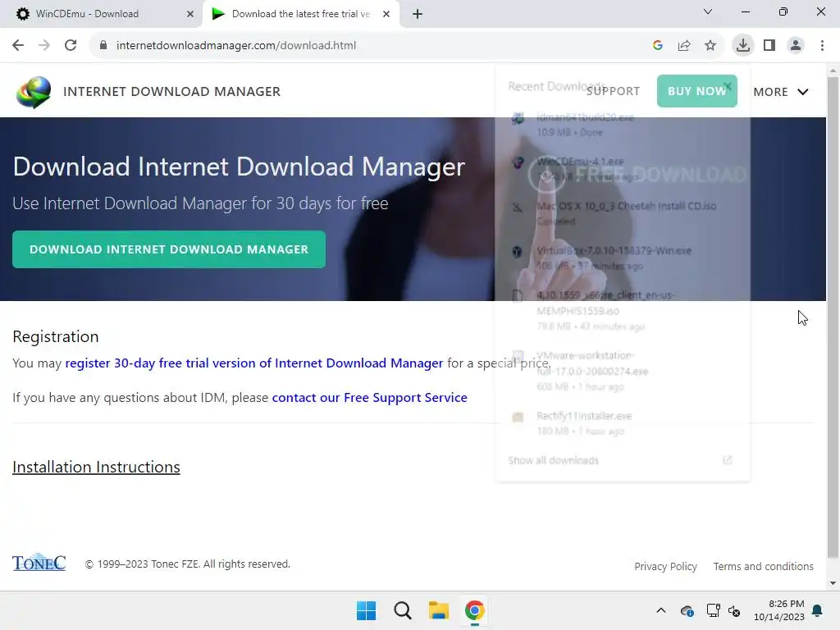
Task: View site information lock icon
Action: (103, 46)
